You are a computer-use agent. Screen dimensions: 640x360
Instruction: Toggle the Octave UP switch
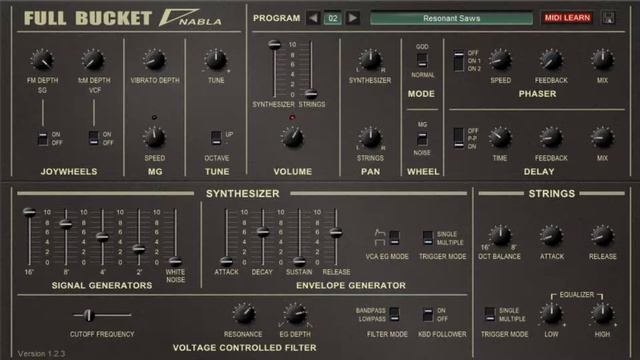coord(216,138)
